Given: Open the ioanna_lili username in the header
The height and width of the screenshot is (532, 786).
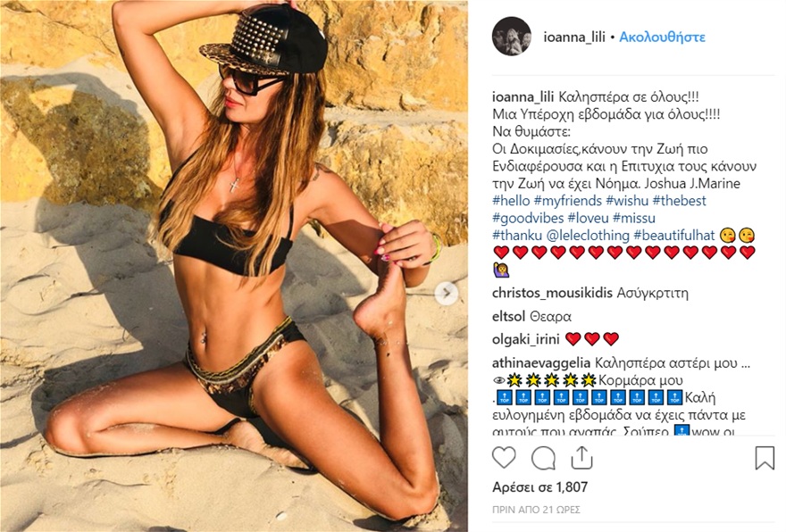Looking at the screenshot, I should pyautogui.click(x=574, y=37).
